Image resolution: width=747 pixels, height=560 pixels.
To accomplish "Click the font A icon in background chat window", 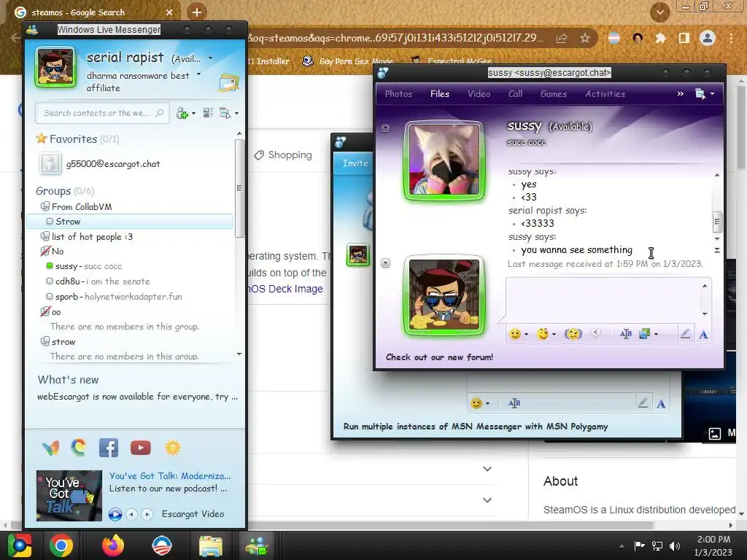I will tap(661, 404).
